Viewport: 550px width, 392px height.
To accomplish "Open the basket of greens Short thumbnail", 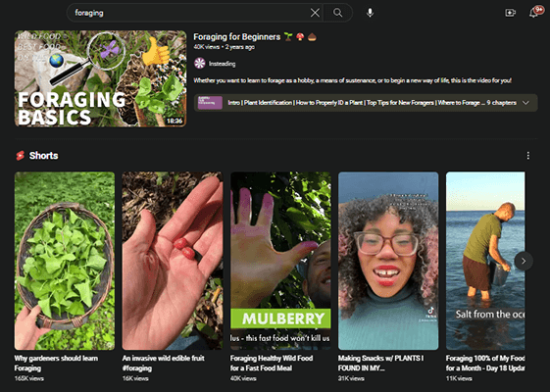I will (65, 261).
